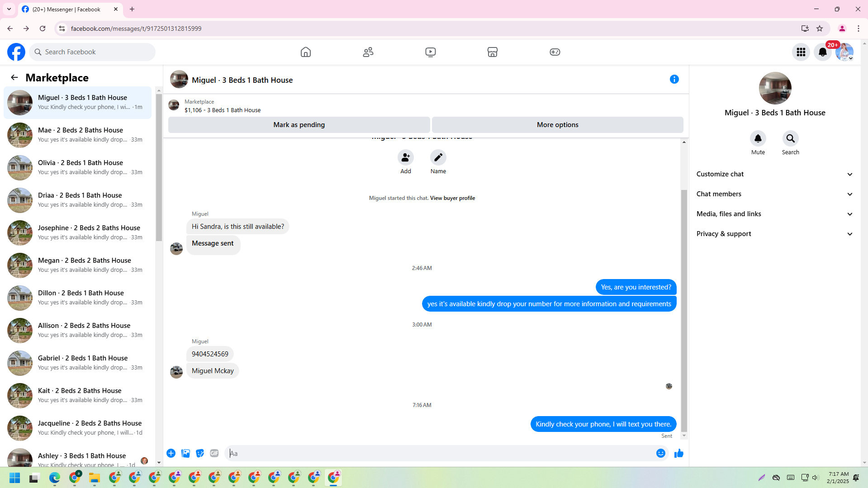Expand the Customize chat section
868x488 pixels.
coord(775,174)
